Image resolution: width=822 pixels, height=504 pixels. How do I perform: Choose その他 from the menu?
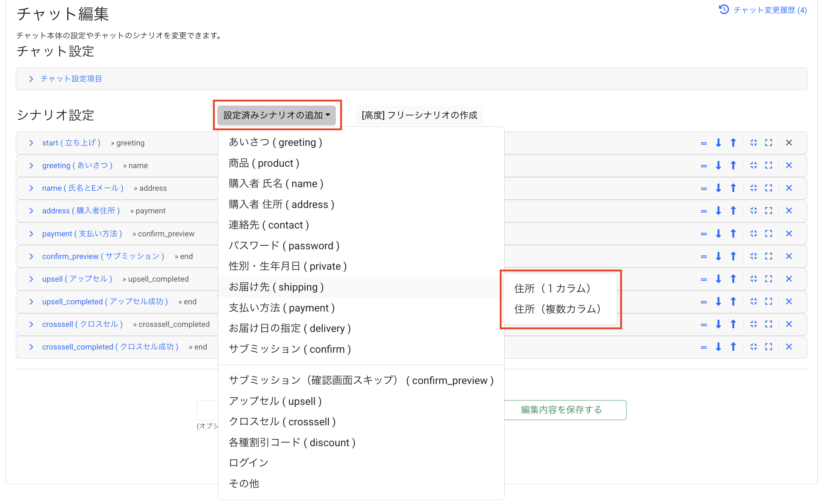pos(361,484)
